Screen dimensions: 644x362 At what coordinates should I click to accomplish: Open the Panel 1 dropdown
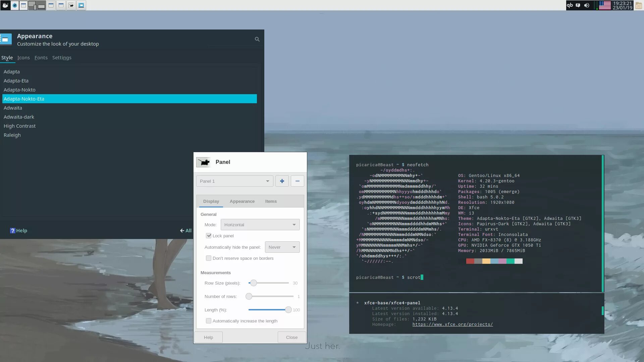pos(234,181)
